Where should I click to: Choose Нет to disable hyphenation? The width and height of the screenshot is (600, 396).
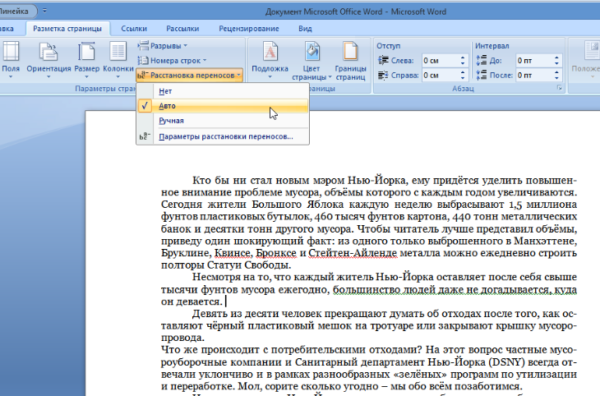[x=223, y=91]
